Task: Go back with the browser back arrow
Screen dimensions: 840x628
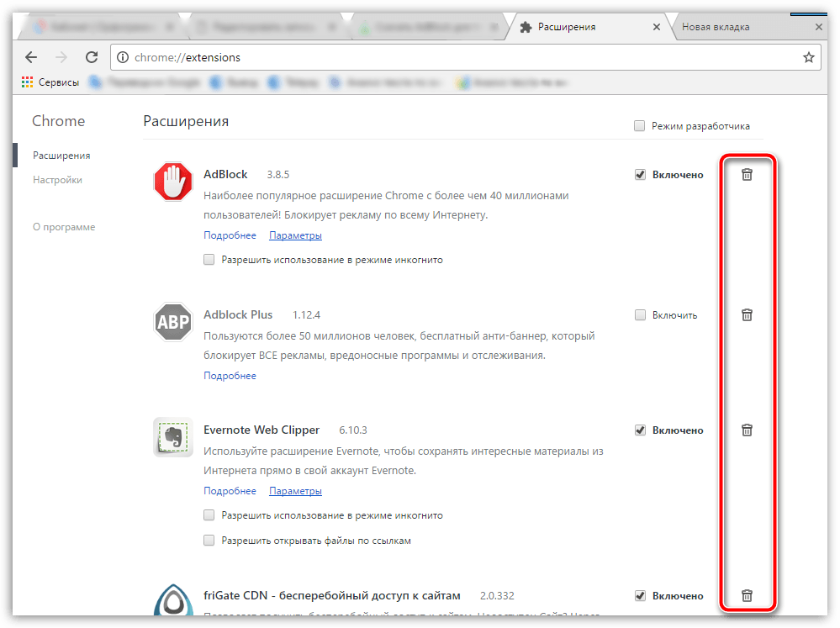Action: click(32, 57)
